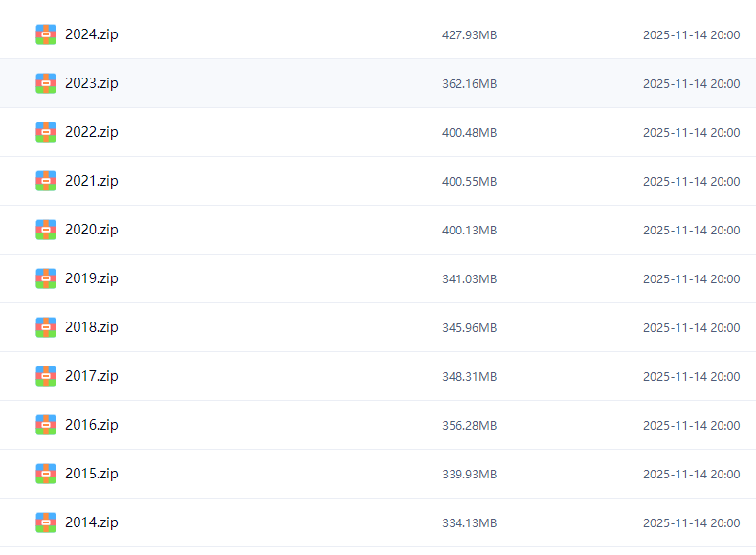This screenshot has width=756, height=555.
Task: Open the 2023.zip file name
Action: click(92, 83)
